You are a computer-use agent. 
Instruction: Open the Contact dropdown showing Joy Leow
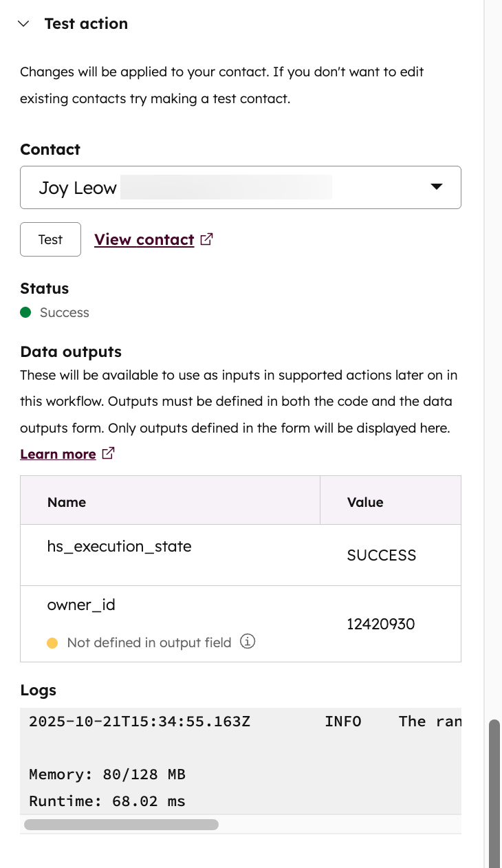pos(227,187)
